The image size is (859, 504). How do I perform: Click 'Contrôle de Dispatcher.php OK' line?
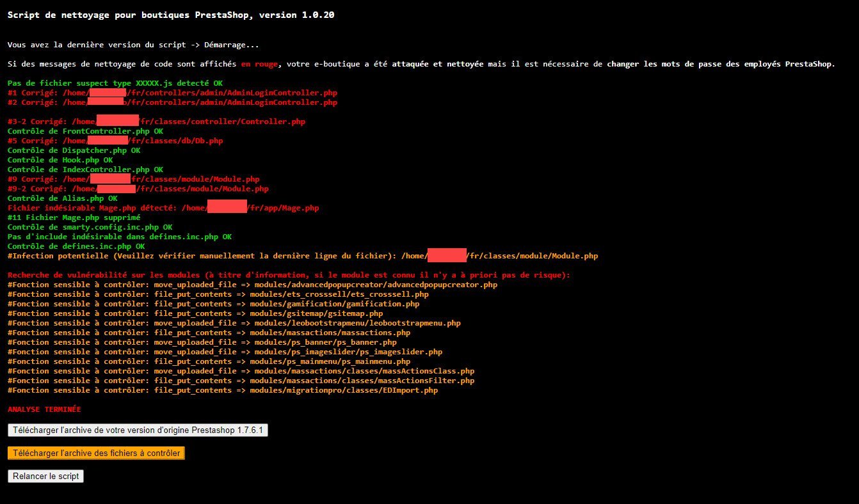tap(74, 150)
